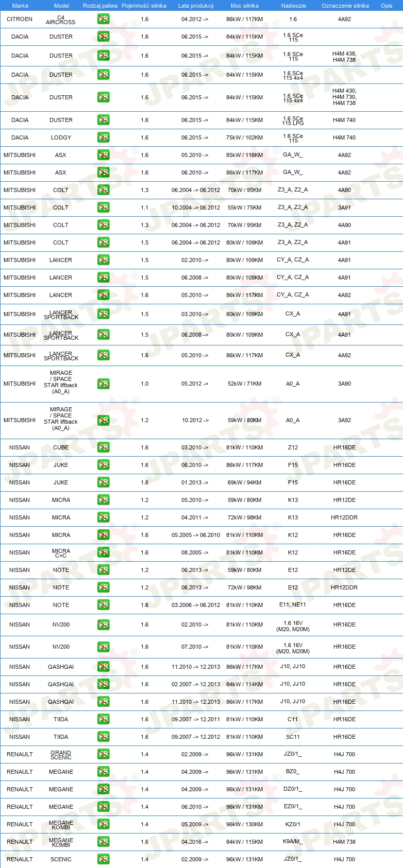Select the 01.2013 -> production date cell

[195, 482]
